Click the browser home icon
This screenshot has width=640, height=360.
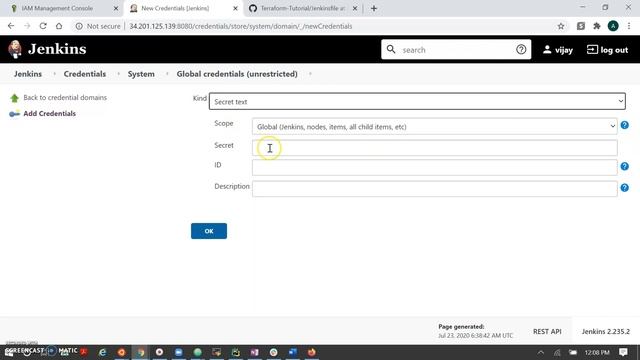click(59, 26)
